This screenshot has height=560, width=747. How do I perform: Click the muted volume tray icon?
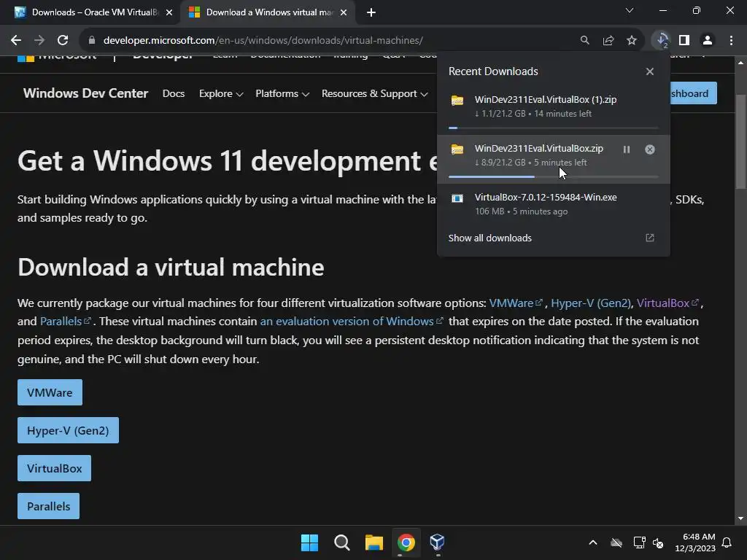coord(659,542)
